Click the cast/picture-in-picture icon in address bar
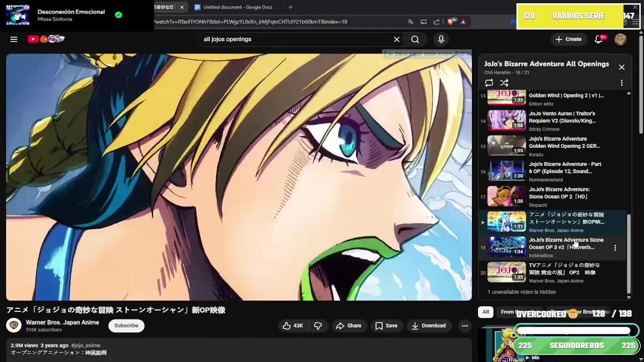 pyautogui.click(x=424, y=22)
